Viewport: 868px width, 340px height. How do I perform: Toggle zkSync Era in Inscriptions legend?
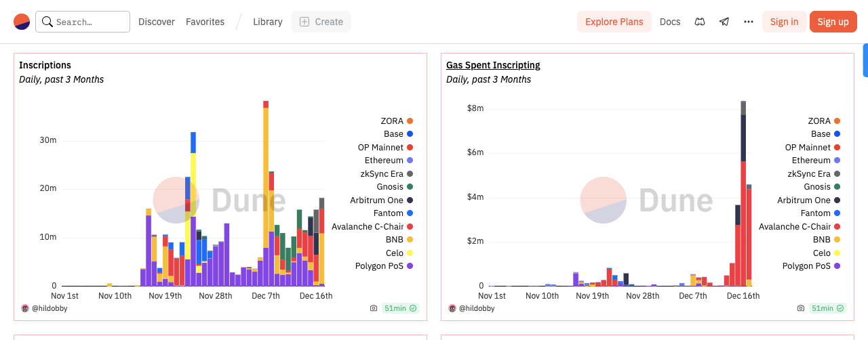[387, 173]
